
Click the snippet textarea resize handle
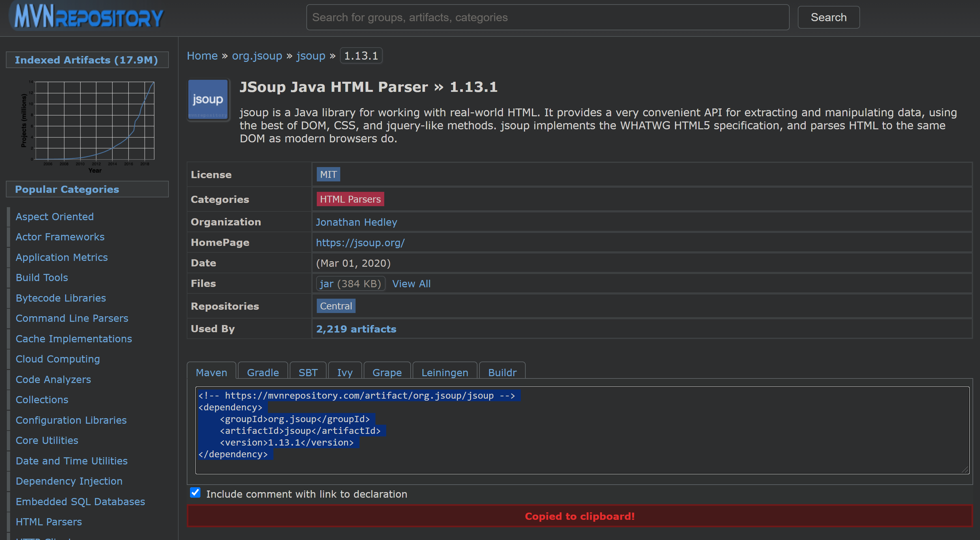click(x=964, y=469)
